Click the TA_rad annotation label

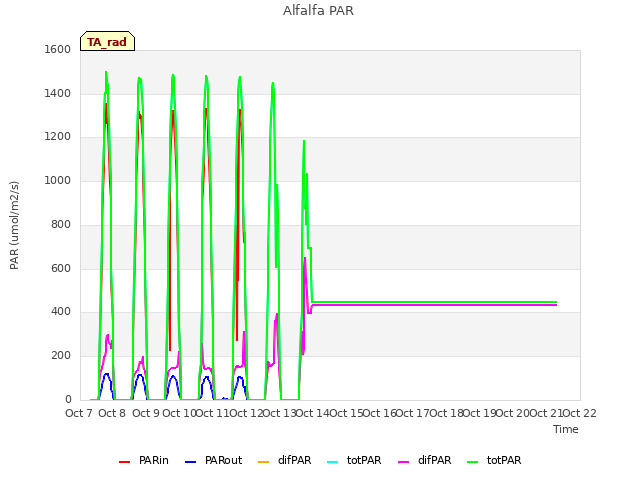[107, 41]
